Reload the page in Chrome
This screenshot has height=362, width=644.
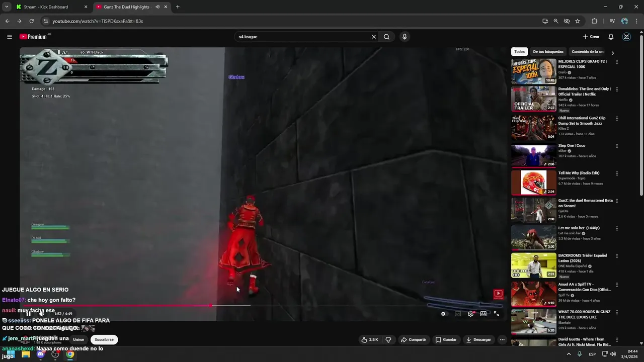point(31,21)
